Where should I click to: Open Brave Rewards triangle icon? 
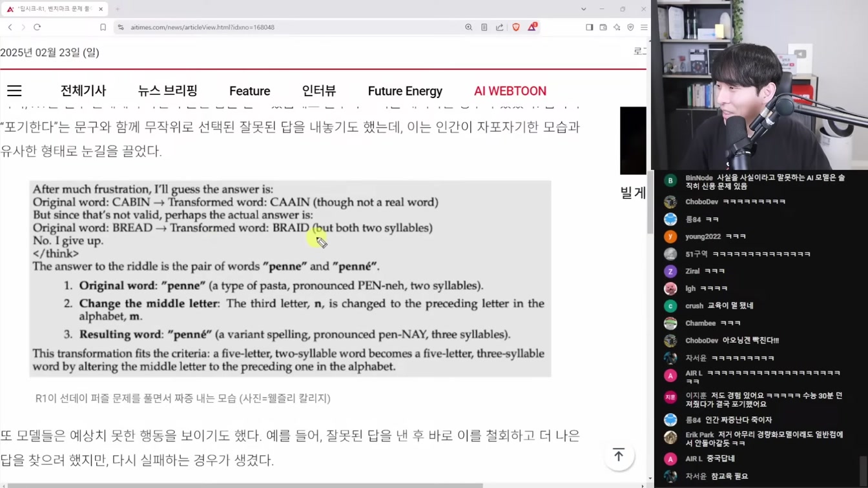pos(532,27)
